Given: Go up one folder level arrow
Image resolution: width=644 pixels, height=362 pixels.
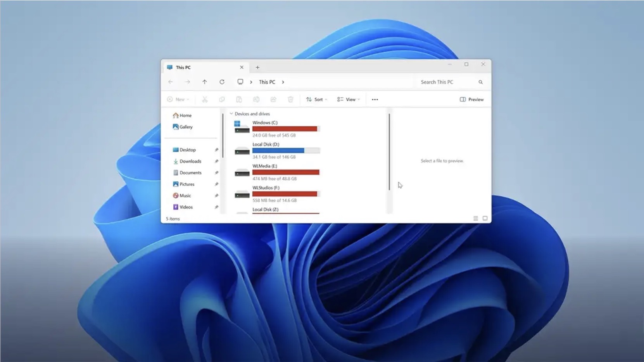Looking at the screenshot, I should (205, 82).
